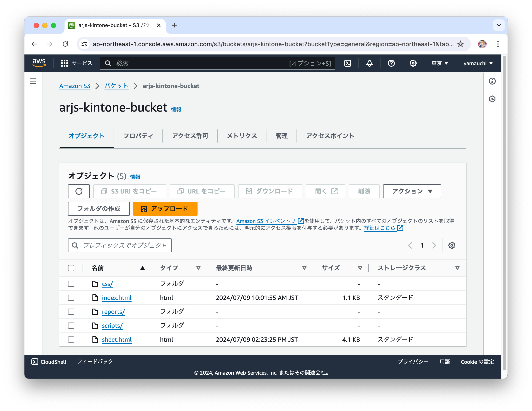Click the hexagon panel icon on right sidebar
The width and height of the screenshot is (532, 411).
(x=492, y=99)
